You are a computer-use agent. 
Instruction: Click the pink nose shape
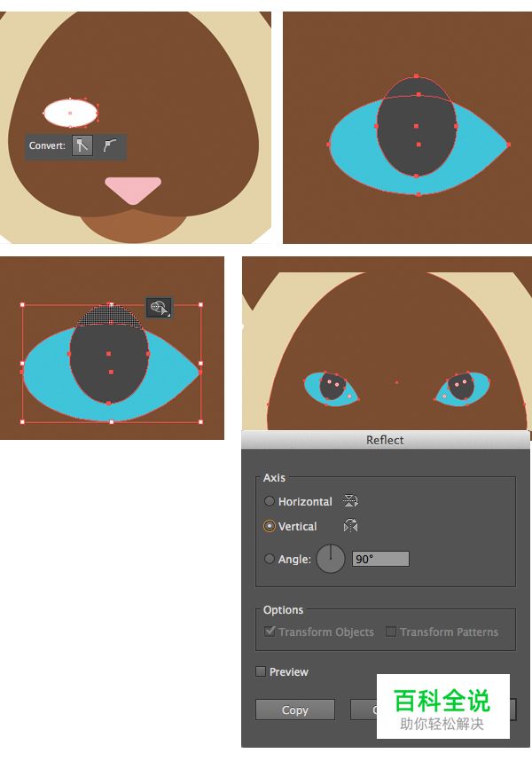[133, 189]
